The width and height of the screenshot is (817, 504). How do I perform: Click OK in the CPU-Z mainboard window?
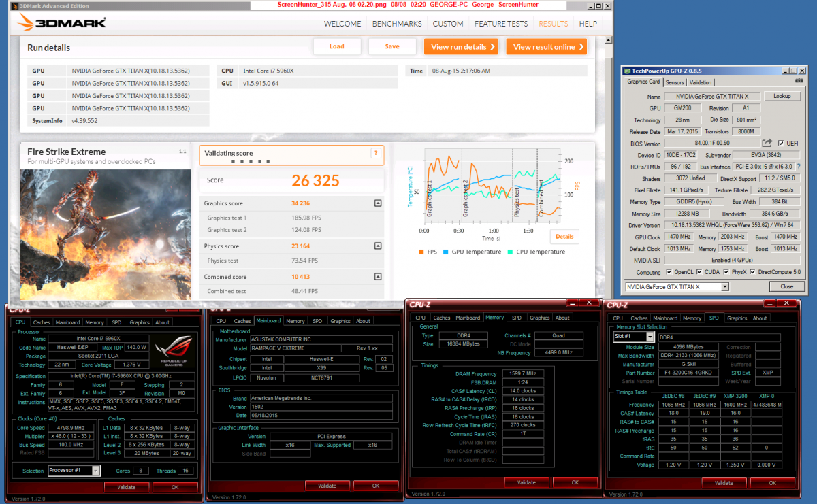coord(376,486)
